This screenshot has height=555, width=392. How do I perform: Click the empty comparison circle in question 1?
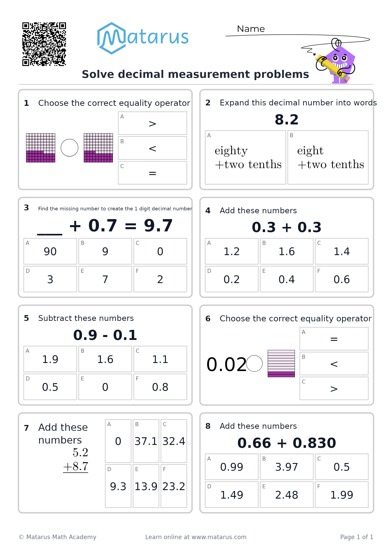pyautogui.click(x=69, y=148)
